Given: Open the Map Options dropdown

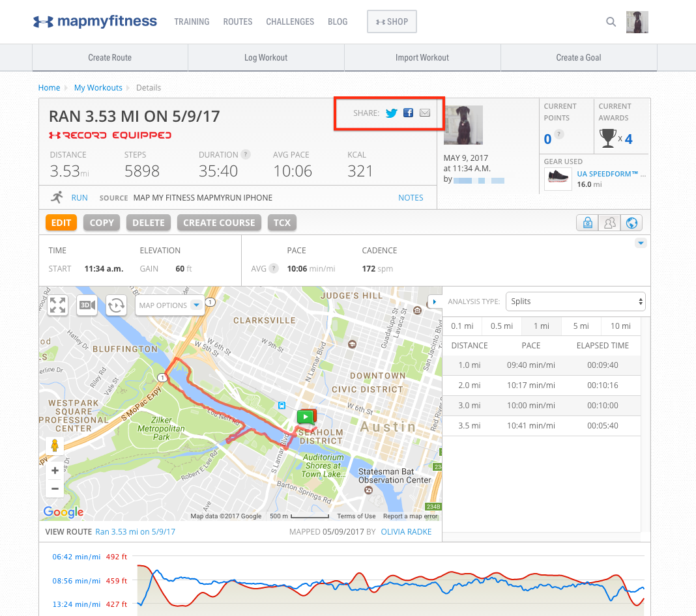Looking at the screenshot, I should point(169,305).
